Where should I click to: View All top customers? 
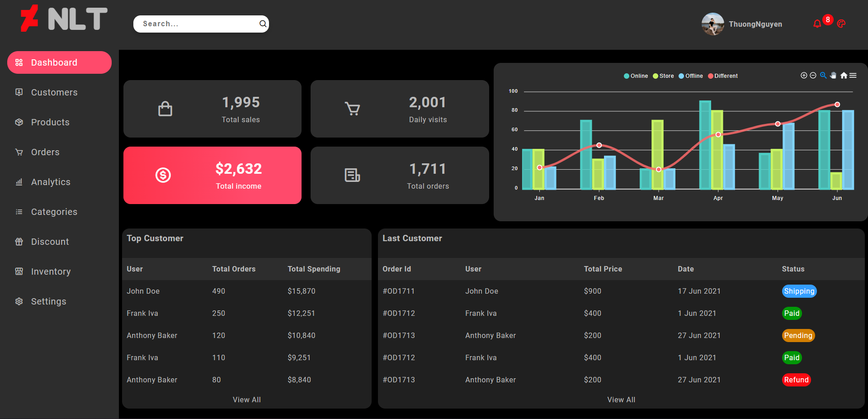click(246, 400)
